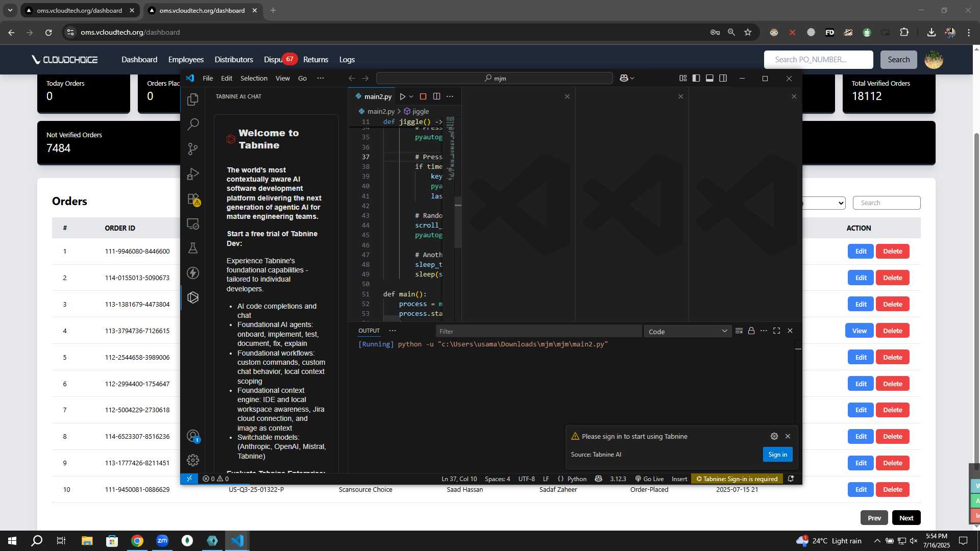This screenshot has width=980, height=551.
Task: Open Extensions view with warning badge
Action: coord(193,198)
